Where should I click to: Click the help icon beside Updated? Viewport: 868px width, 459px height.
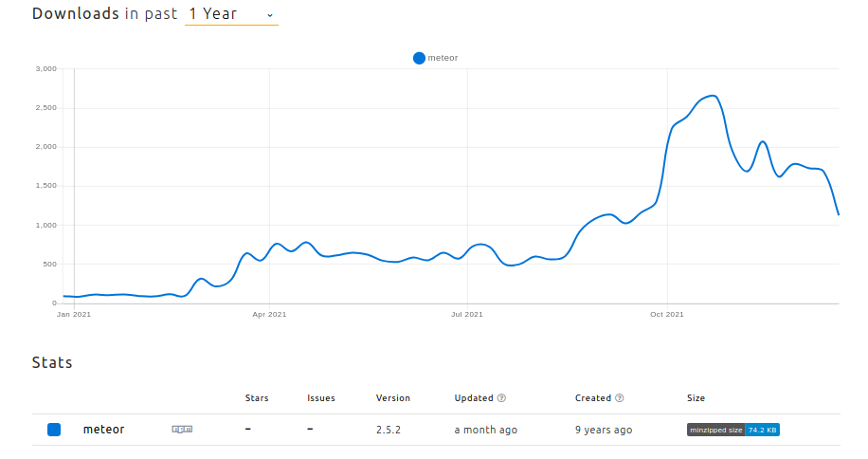click(501, 398)
